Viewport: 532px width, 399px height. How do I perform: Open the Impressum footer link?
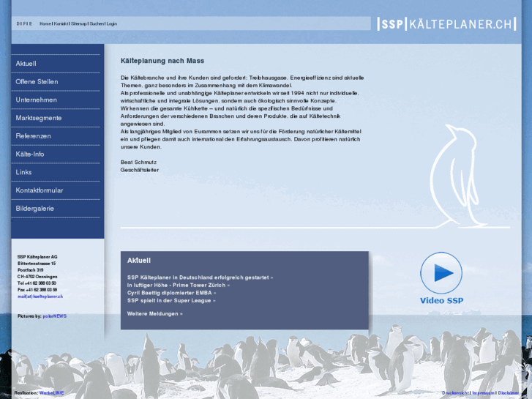point(483,393)
